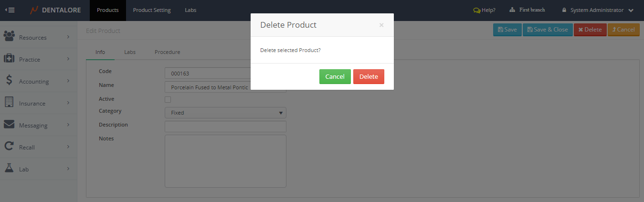This screenshot has height=202, width=644.
Task: Click the Dentalore logo icon
Action: [x=34, y=10]
